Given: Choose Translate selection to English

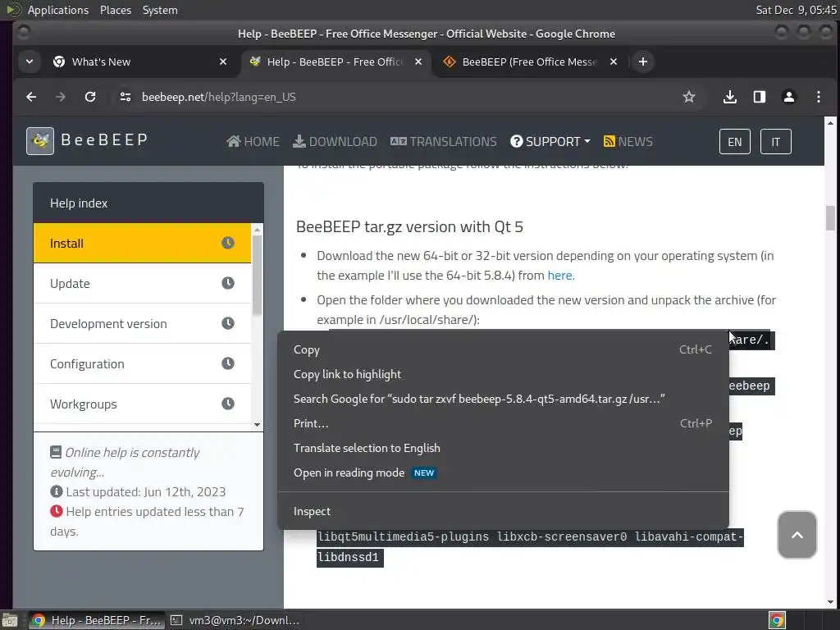Looking at the screenshot, I should (x=503, y=449).
